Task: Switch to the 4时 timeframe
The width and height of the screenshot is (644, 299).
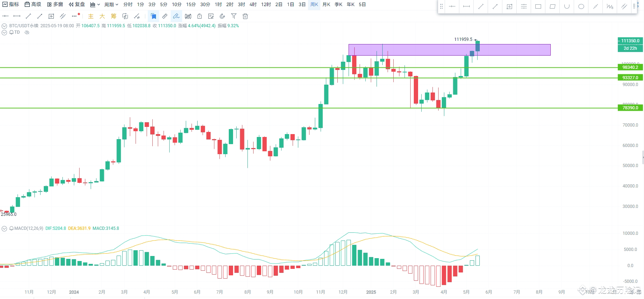Action: 253,4
